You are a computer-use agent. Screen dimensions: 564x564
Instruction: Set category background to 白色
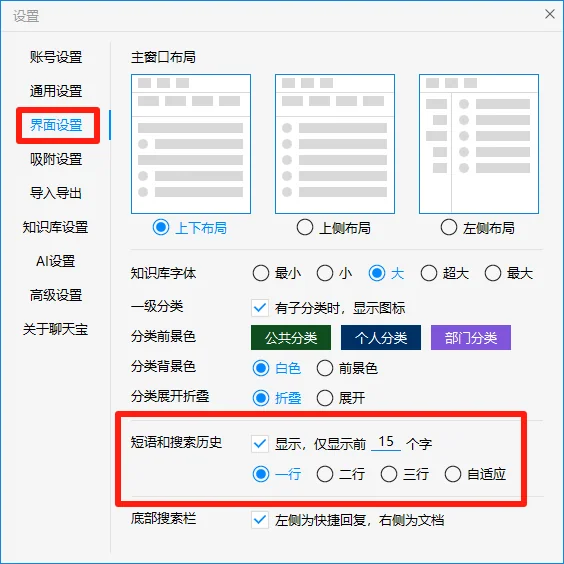click(261, 368)
